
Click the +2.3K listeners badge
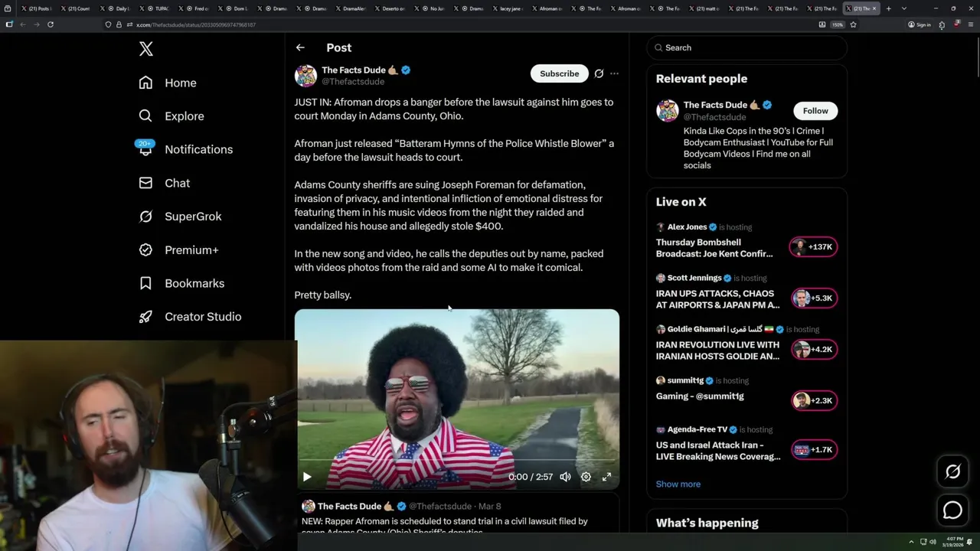pyautogui.click(x=814, y=400)
